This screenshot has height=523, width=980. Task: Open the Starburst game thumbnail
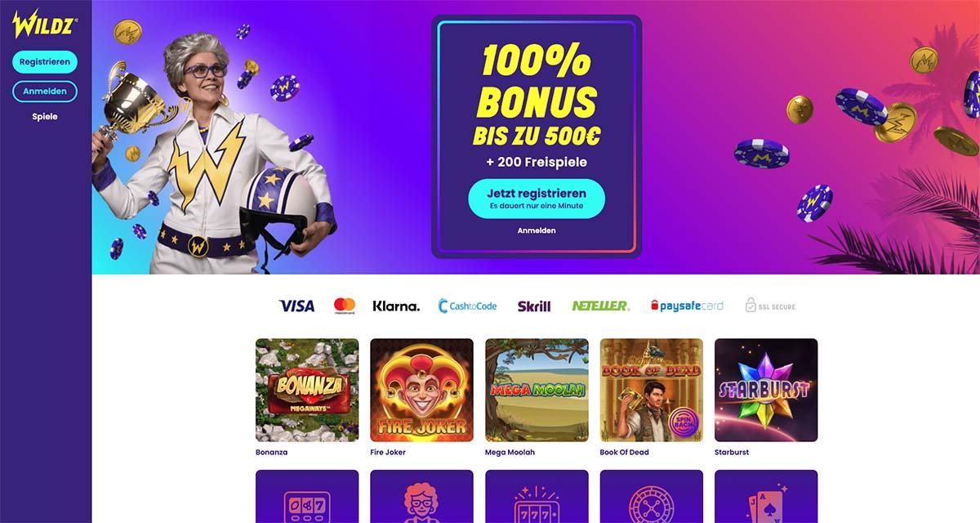click(x=766, y=390)
